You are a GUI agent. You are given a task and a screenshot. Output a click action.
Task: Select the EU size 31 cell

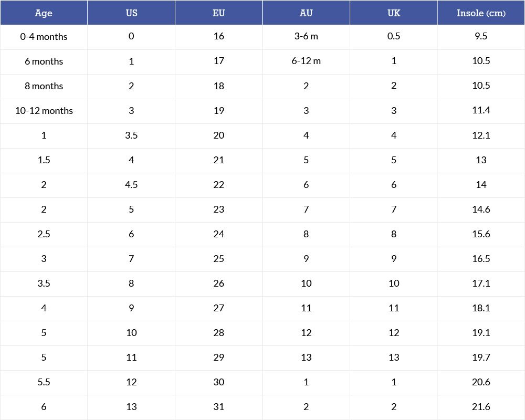pos(218,407)
